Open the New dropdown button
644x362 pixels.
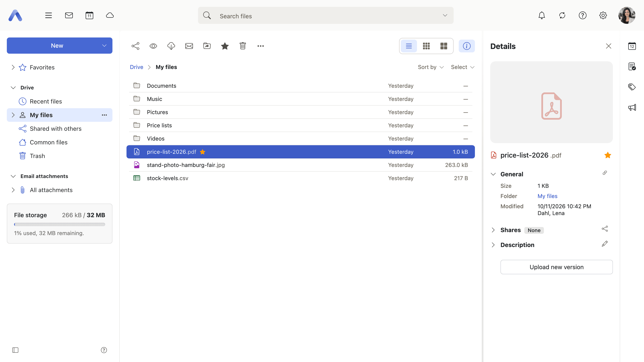coord(59,46)
